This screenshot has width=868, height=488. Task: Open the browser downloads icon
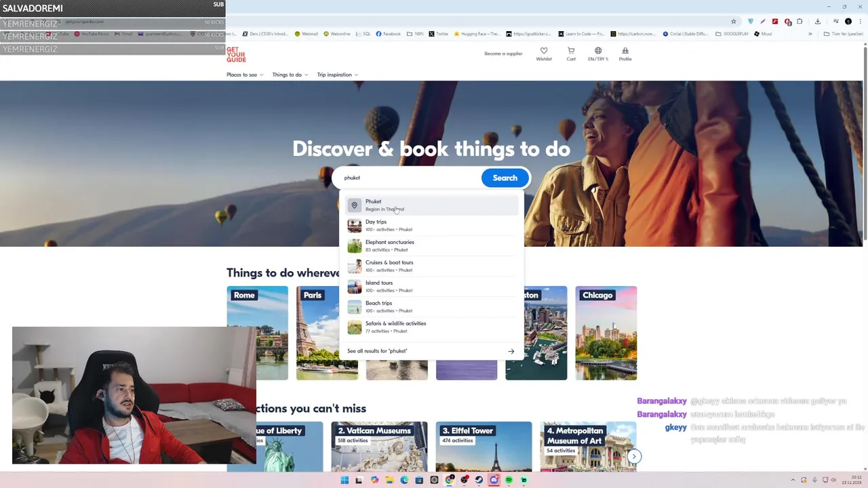tap(817, 22)
